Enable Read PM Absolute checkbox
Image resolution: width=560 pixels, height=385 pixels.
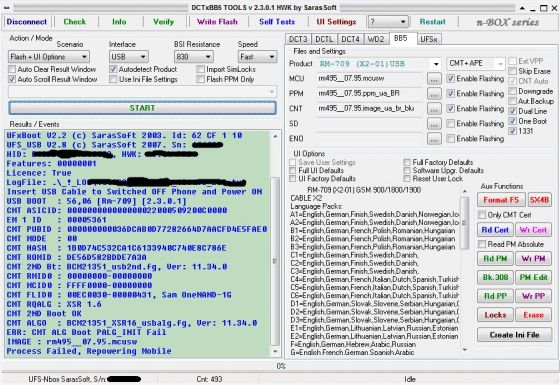pyautogui.click(x=482, y=244)
